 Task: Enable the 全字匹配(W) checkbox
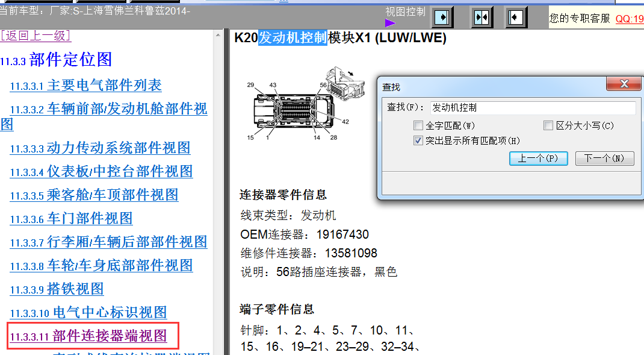[418, 125]
